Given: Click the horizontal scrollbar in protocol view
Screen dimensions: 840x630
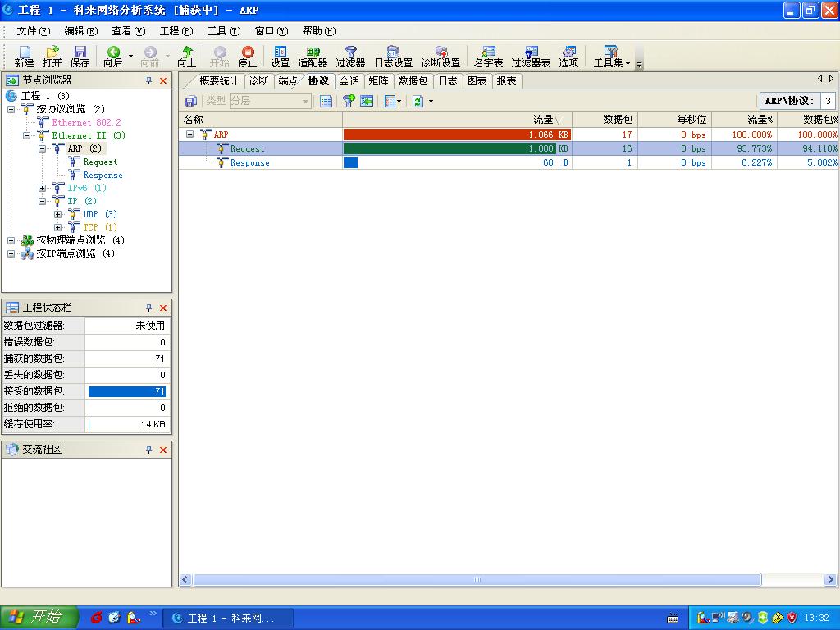Looking at the screenshot, I should tap(476, 580).
